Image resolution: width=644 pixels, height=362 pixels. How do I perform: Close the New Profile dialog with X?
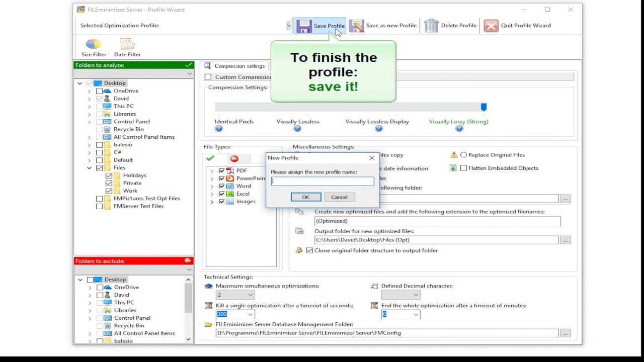371,158
